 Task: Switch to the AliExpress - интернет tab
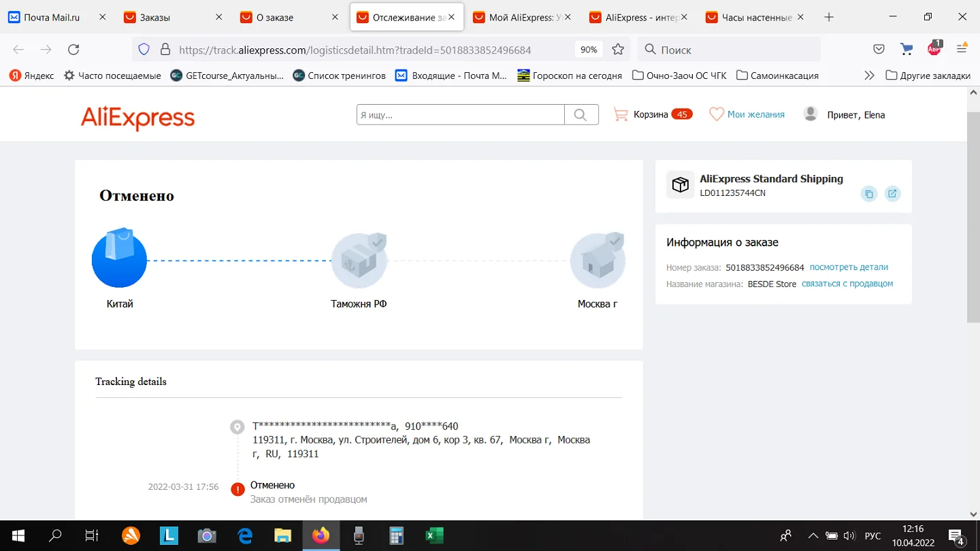[x=640, y=17]
